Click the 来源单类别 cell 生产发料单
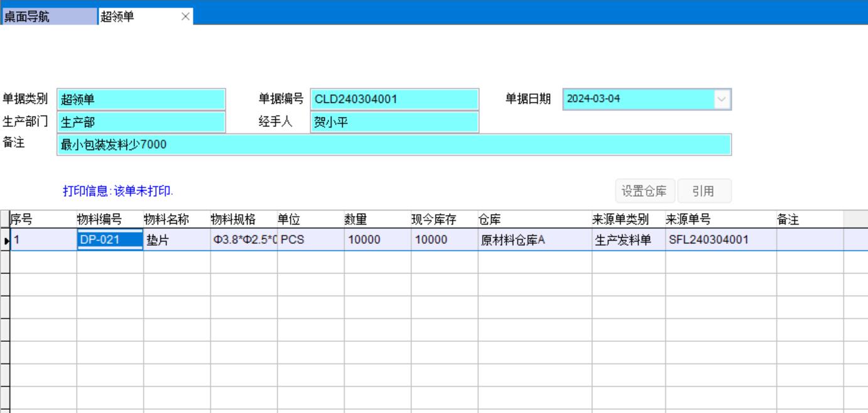Viewport: 868px width, 413px height. coord(628,240)
